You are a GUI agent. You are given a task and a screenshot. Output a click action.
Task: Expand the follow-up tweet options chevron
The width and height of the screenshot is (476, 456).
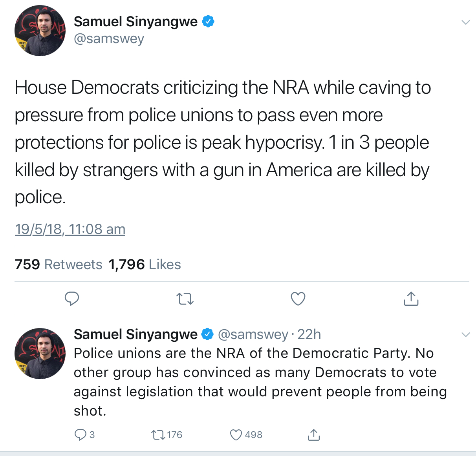(x=465, y=335)
